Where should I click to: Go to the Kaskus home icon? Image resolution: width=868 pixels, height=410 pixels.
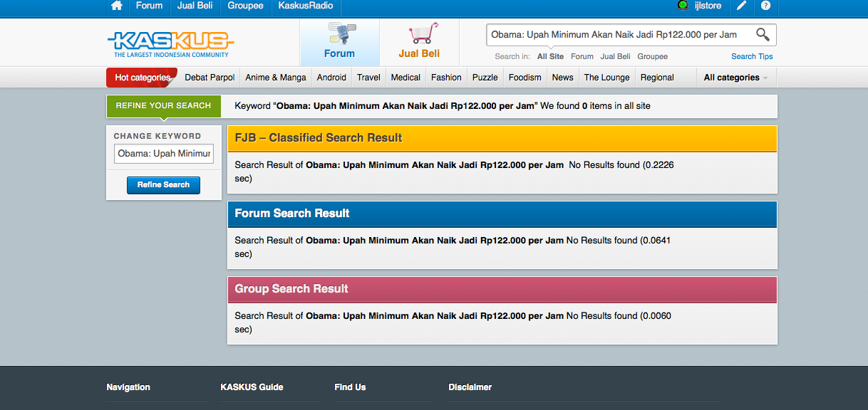pyautogui.click(x=117, y=6)
